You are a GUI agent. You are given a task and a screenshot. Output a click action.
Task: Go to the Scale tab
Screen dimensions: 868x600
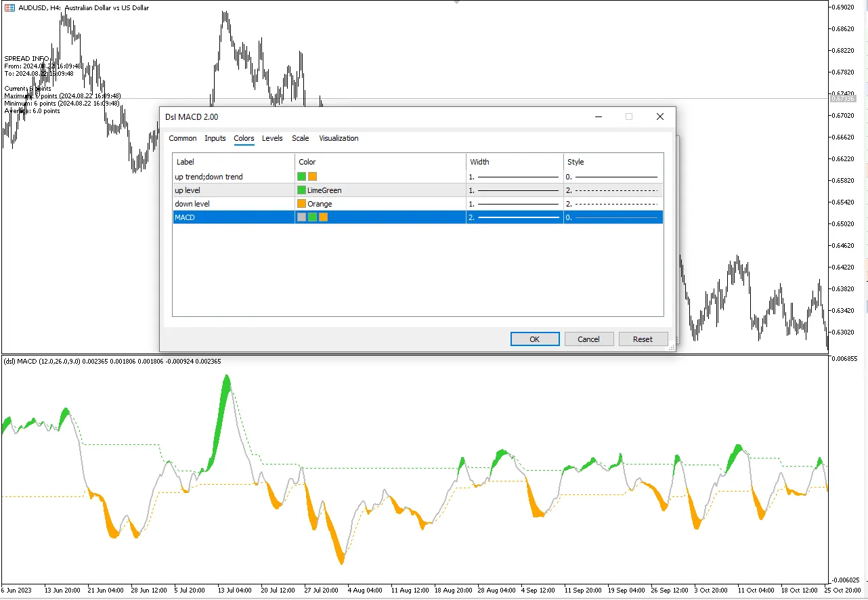coord(300,138)
